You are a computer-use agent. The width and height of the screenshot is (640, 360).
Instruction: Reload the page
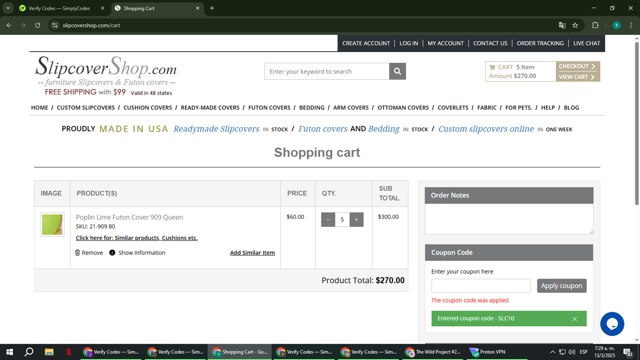click(38, 25)
